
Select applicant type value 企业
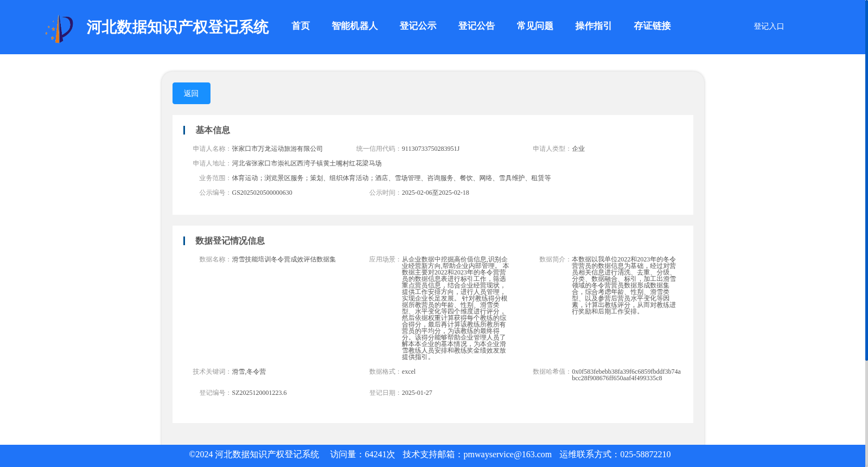pos(578,149)
